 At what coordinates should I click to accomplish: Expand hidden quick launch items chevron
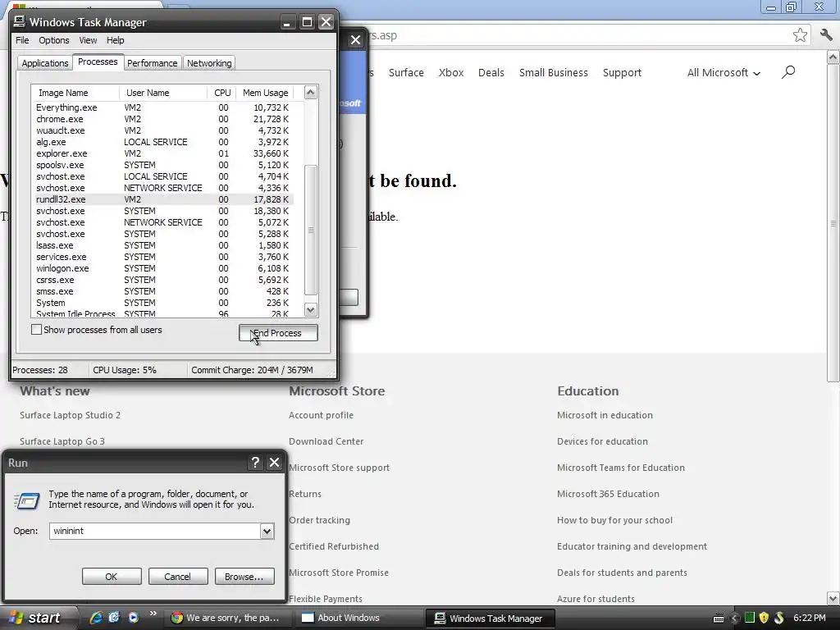(153, 614)
